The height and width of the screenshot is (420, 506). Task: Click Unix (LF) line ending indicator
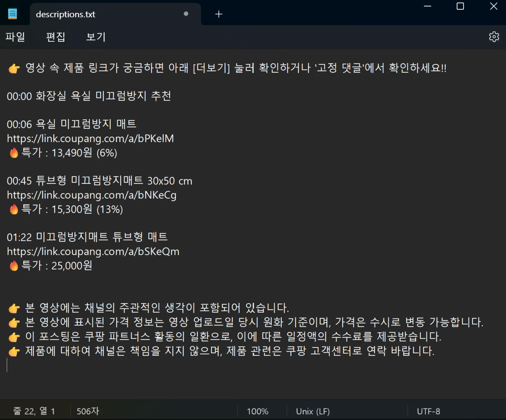[313, 411]
